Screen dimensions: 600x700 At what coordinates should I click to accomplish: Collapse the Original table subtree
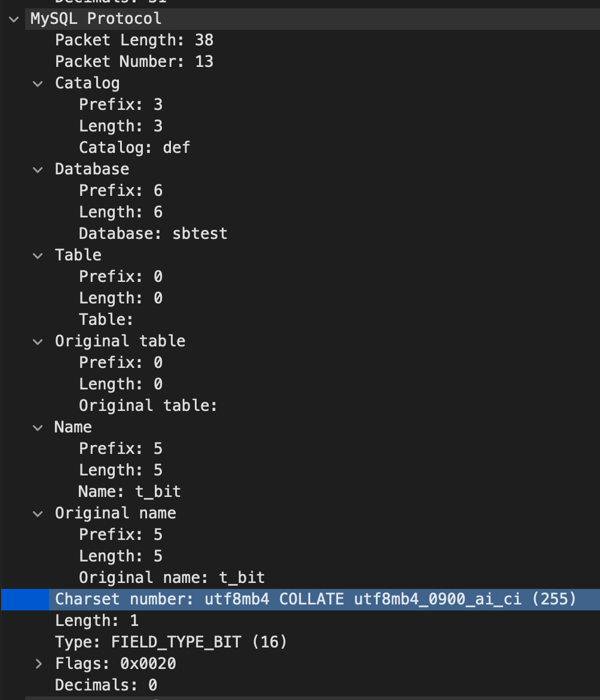(x=38, y=341)
